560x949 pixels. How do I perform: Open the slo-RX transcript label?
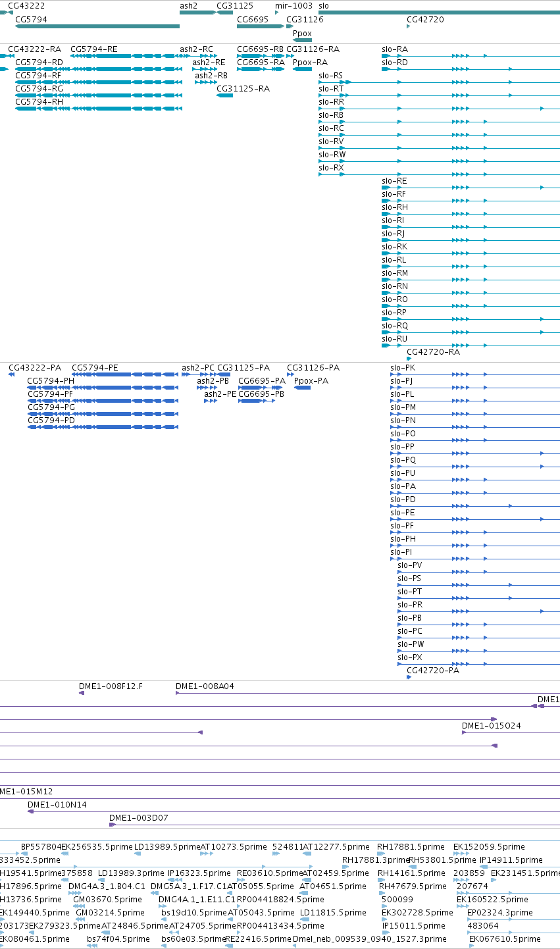point(331,168)
